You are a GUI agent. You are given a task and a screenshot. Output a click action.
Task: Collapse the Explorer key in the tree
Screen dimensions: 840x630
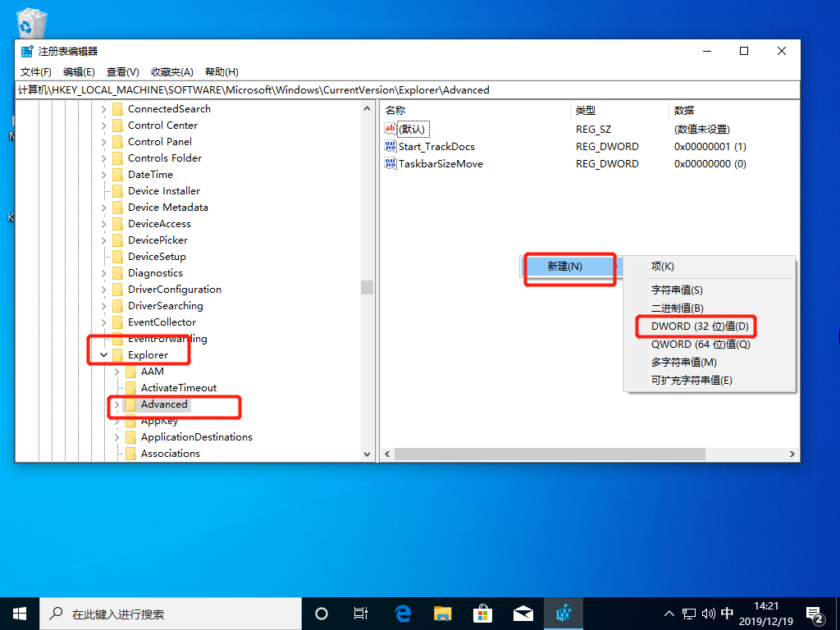106,354
